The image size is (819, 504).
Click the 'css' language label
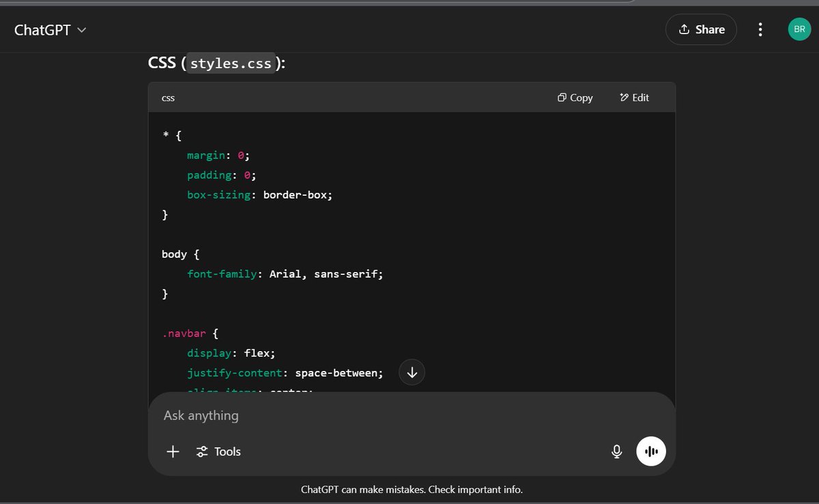168,98
